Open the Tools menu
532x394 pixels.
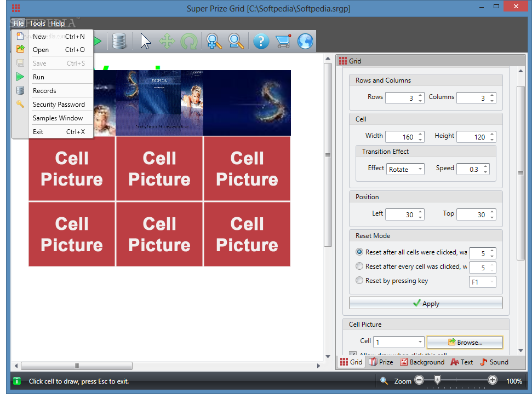tap(37, 24)
